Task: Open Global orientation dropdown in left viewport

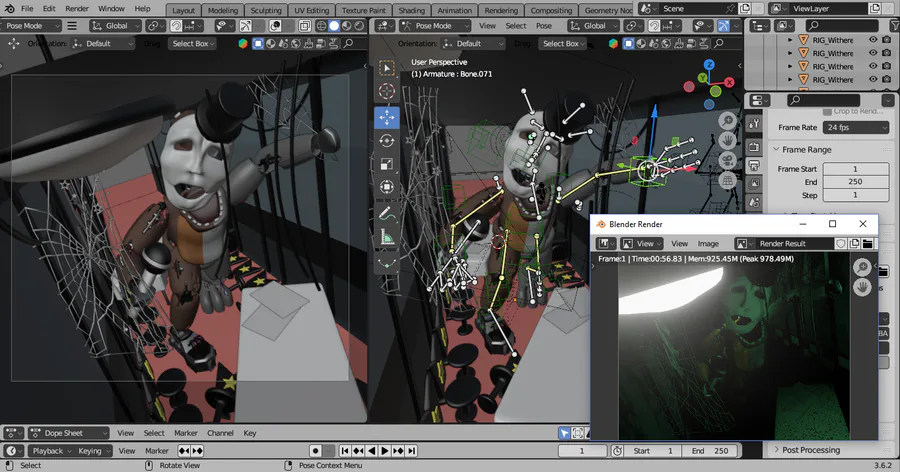Action: (116, 26)
